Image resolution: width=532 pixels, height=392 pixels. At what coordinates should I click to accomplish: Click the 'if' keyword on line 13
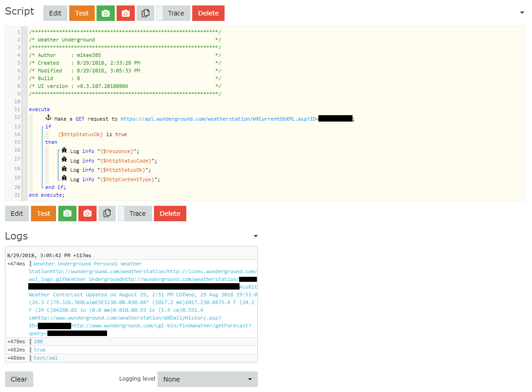(x=48, y=127)
